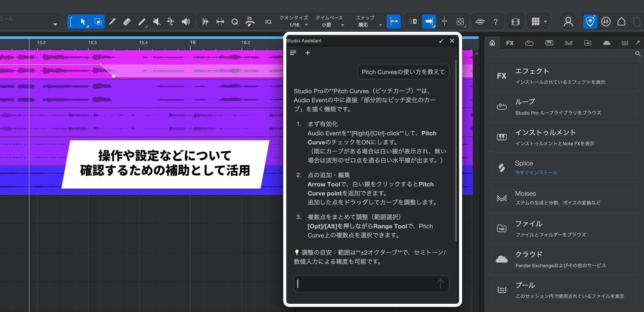Open the Studio Assistant shield icon
644x312 pixels.
click(590, 22)
